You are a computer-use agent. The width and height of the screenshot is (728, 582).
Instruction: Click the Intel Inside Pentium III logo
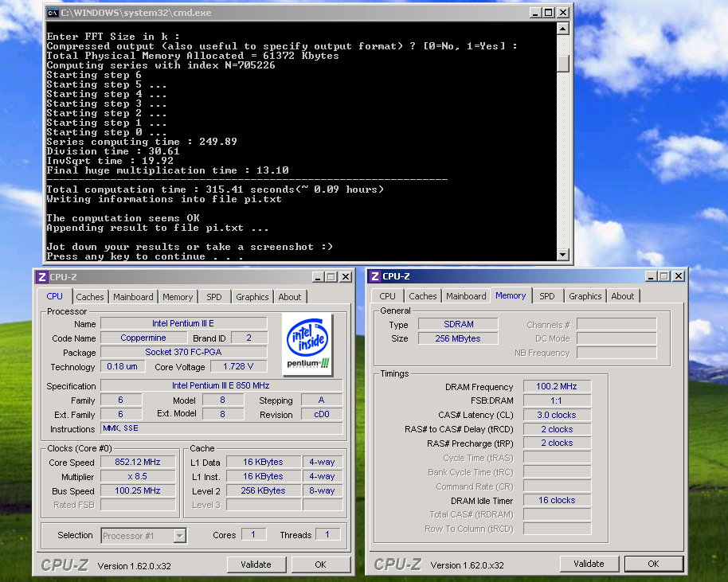(x=307, y=345)
